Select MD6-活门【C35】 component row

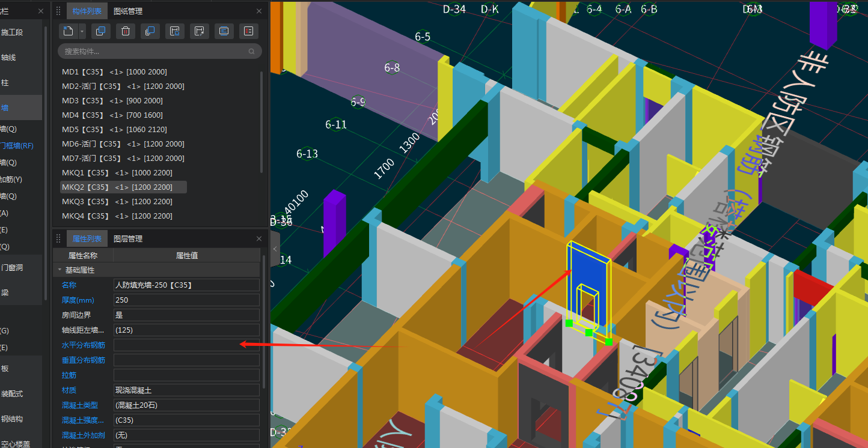click(x=123, y=144)
